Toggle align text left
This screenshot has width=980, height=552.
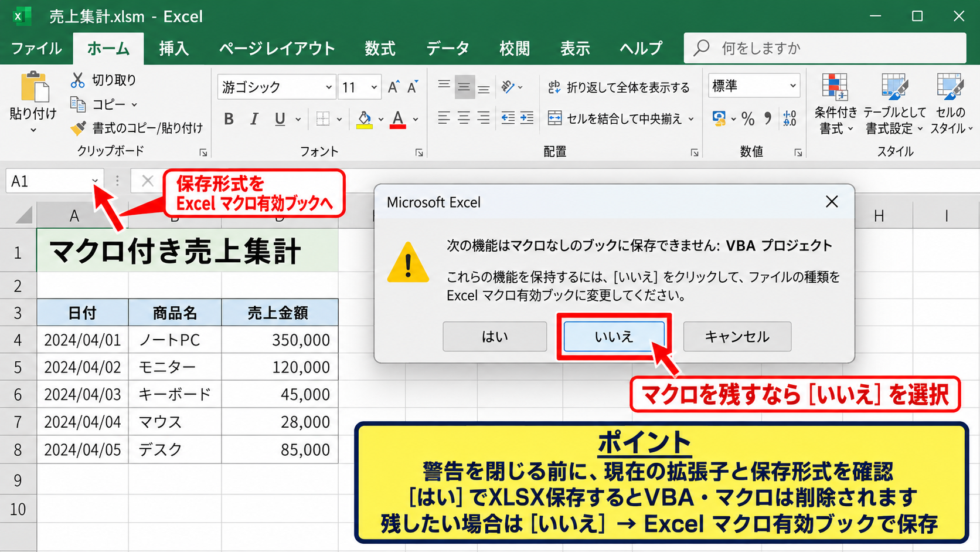pos(444,118)
